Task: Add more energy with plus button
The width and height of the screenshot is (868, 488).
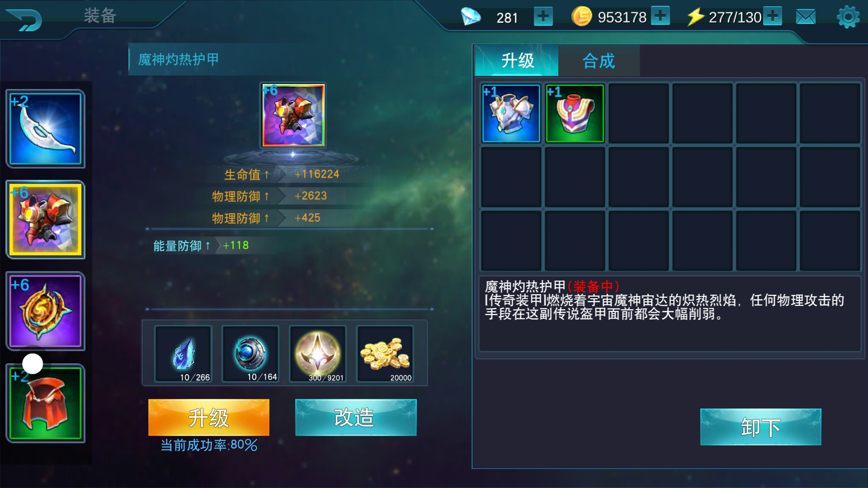Action: tap(773, 16)
